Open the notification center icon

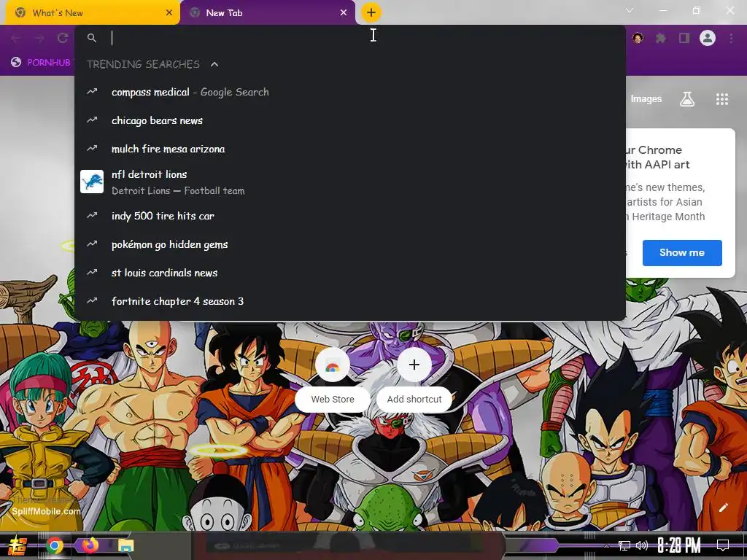coord(723,545)
